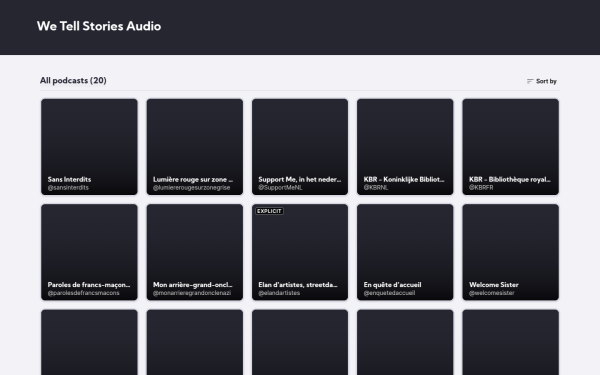Click the All podcasts (20) heading
The width and height of the screenshot is (600, 375).
tap(73, 80)
